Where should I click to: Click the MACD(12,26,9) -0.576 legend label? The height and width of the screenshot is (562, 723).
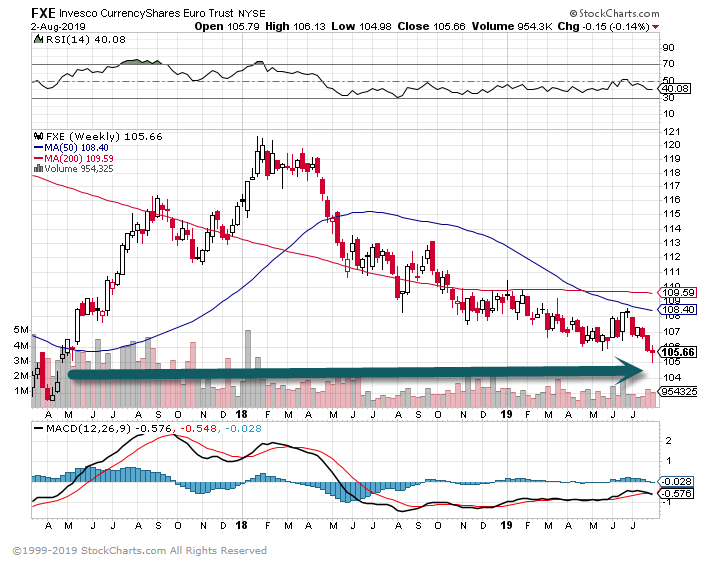[109, 429]
